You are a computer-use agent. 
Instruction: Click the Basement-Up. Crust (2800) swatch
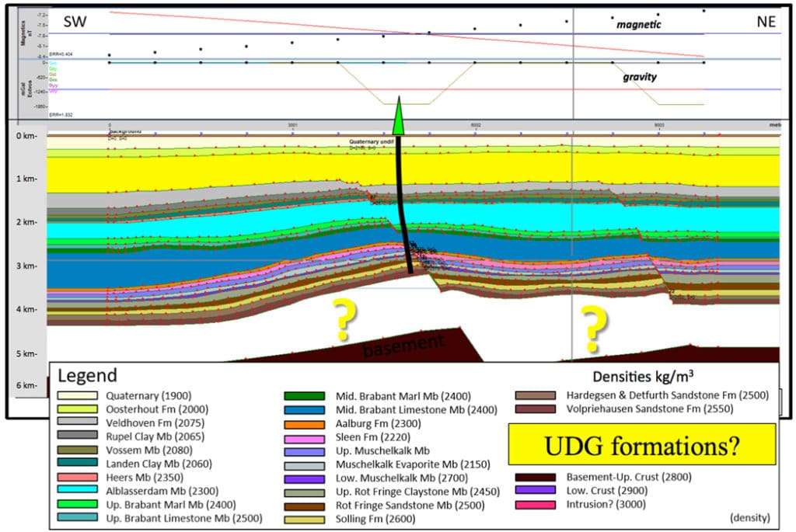[534, 477]
